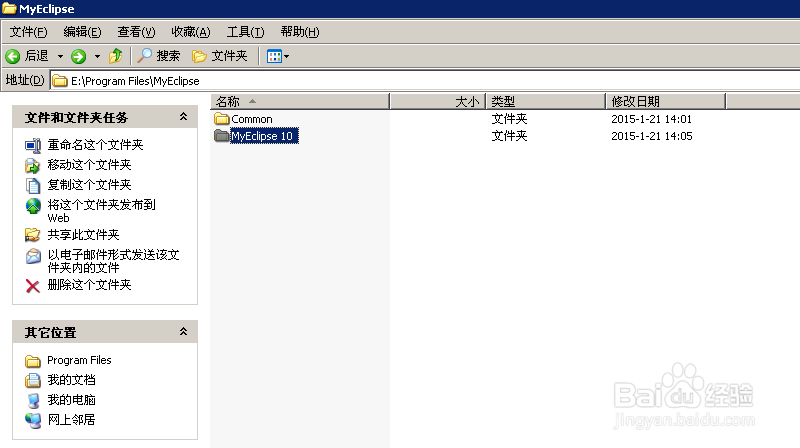Viewport: 800px width, 448px height.
Task: Open 我的文档 link
Action: pos(71,380)
